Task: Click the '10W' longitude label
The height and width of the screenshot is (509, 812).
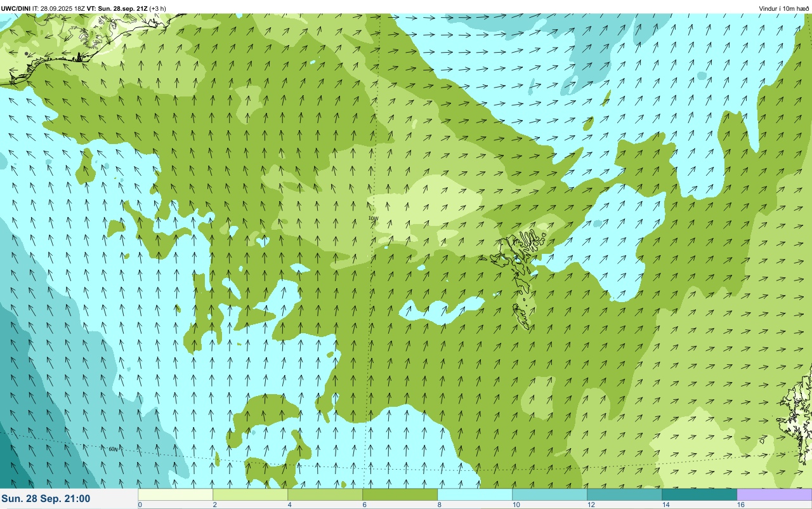Action: (373, 218)
